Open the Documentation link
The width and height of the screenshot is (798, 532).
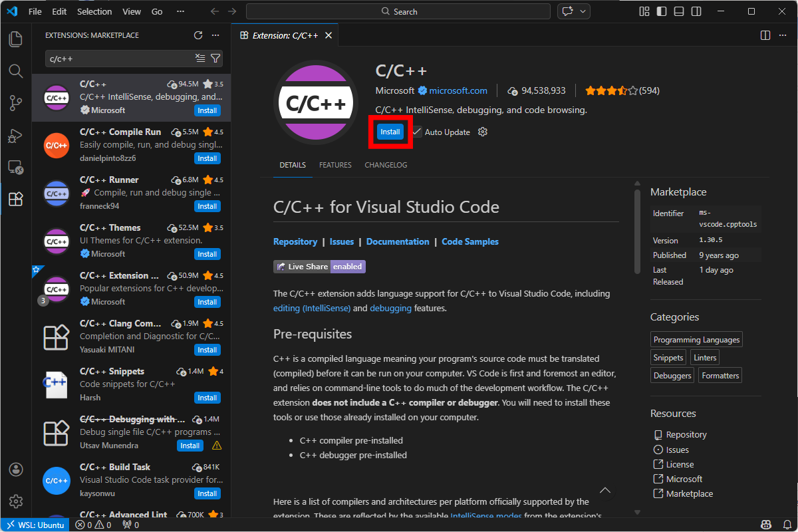(x=398, y=241)
